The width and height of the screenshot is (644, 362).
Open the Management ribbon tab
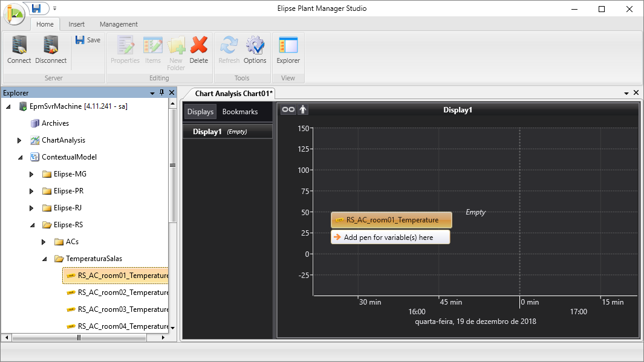(x=119, y=24)
